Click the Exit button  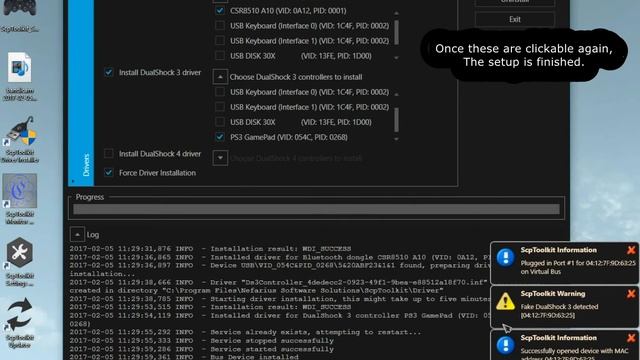tap(515, 19)
